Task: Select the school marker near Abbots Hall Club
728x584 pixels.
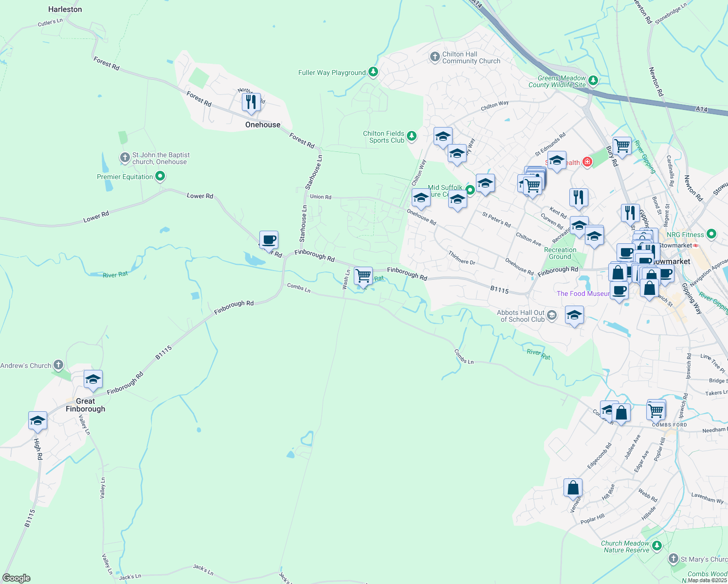Action: (x=574, y=316)
